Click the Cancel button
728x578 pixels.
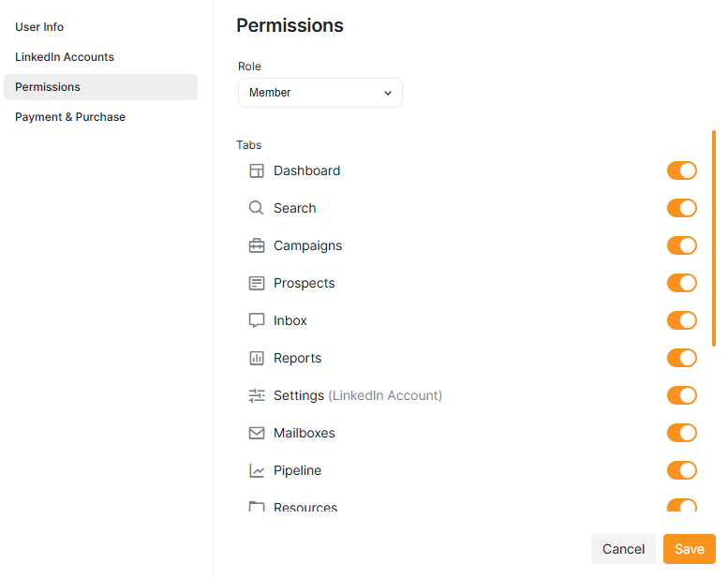(623, 549)
